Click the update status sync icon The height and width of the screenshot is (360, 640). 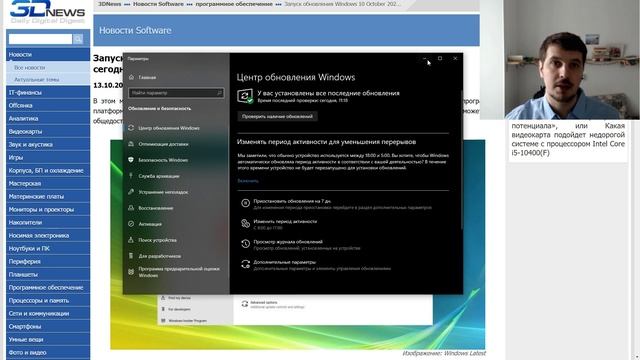click(x=245, y=96)
